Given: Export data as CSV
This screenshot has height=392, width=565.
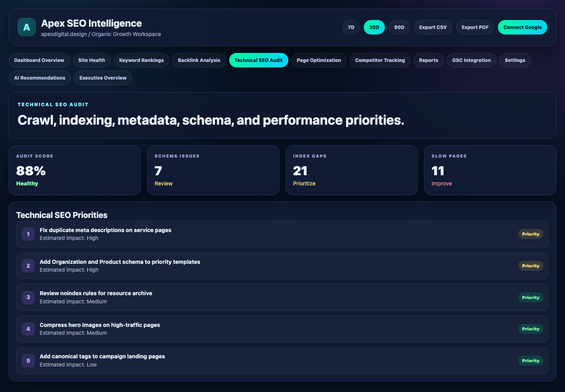Looking at the screenshot, I should [x=433, y=27].
